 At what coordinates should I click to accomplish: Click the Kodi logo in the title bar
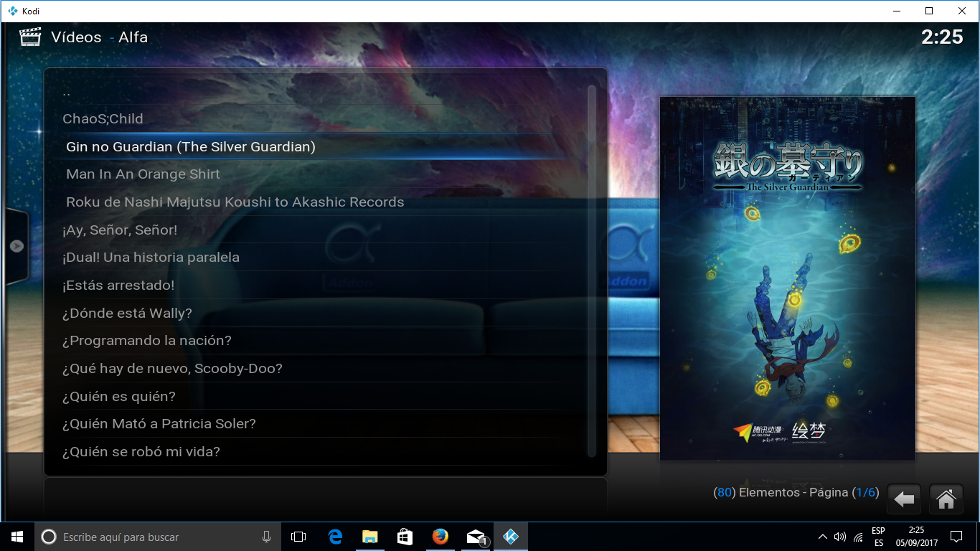[x=11, y=11]
